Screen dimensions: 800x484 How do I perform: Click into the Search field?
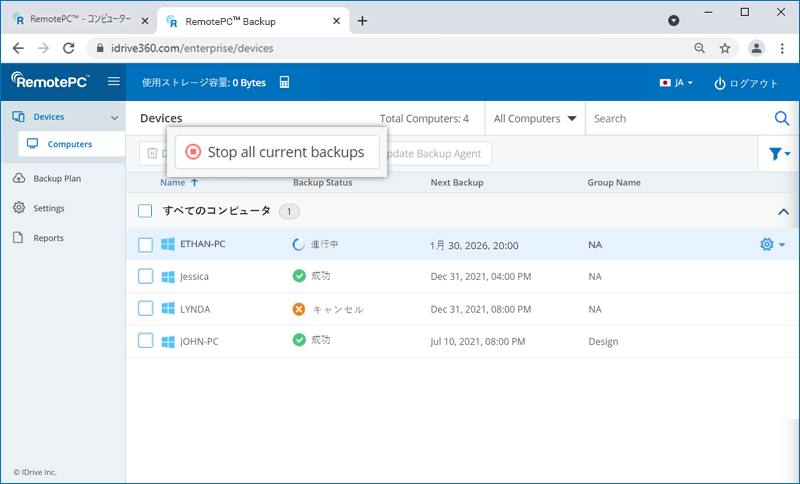click(x=681, y=118)
